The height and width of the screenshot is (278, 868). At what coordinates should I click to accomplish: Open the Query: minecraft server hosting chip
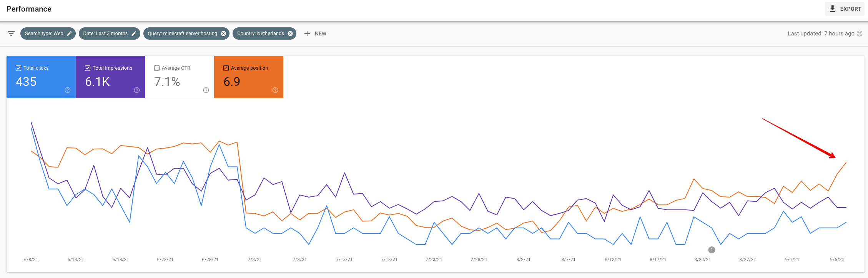point(182,33)
